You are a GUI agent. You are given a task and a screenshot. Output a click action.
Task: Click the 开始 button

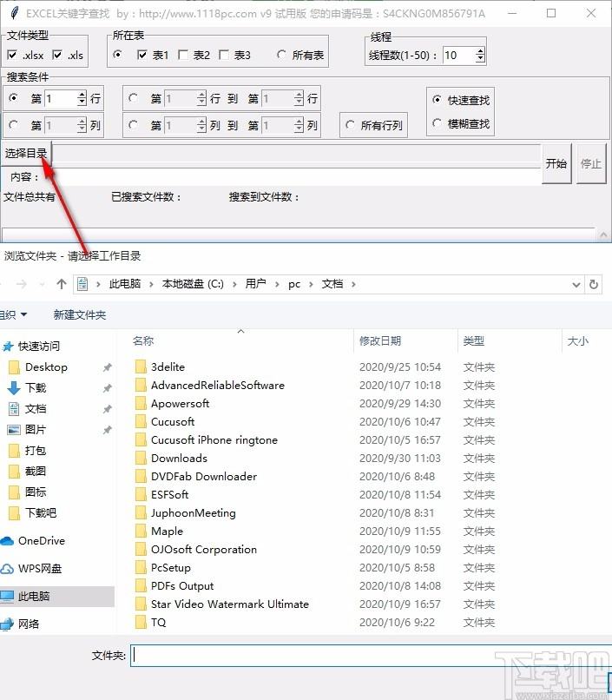(556, 163)
